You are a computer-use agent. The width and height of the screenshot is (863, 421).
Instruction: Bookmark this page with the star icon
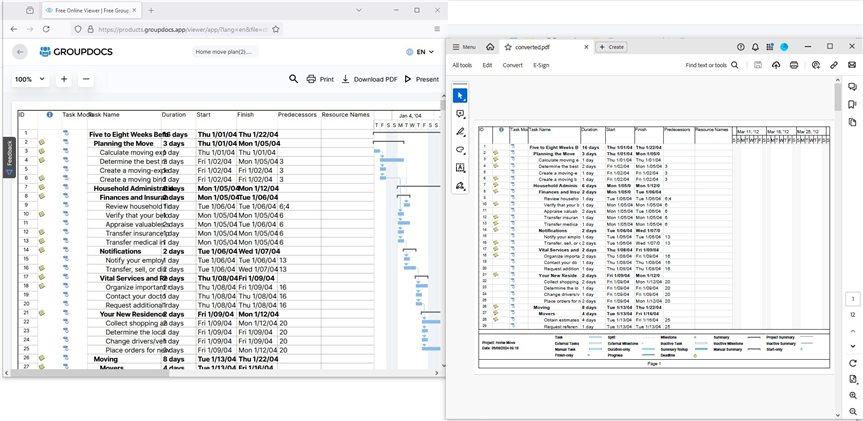pos(276,29)
